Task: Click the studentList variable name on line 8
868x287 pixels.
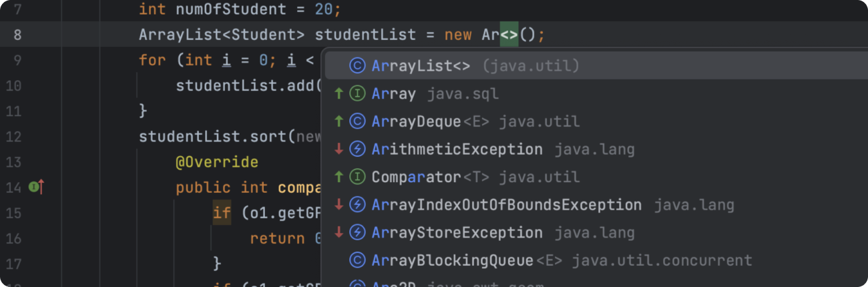Action: (x=365, y=35)
